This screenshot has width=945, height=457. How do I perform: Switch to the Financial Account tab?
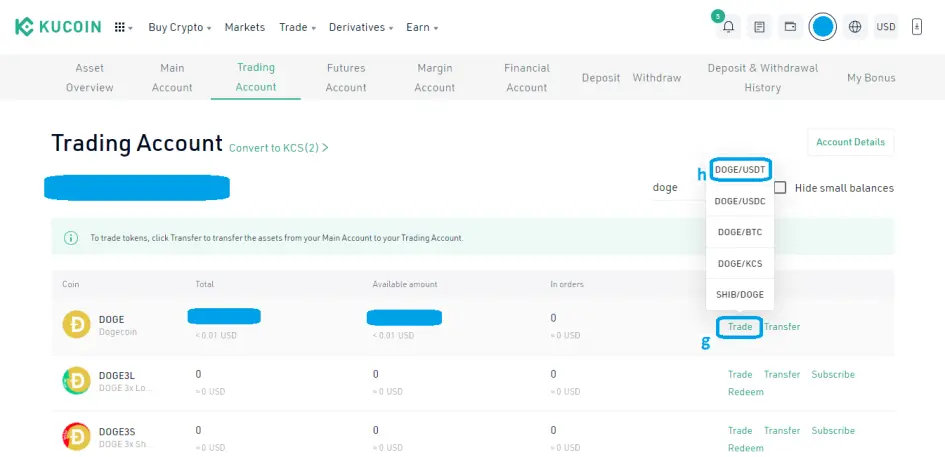tap(527, 77)
